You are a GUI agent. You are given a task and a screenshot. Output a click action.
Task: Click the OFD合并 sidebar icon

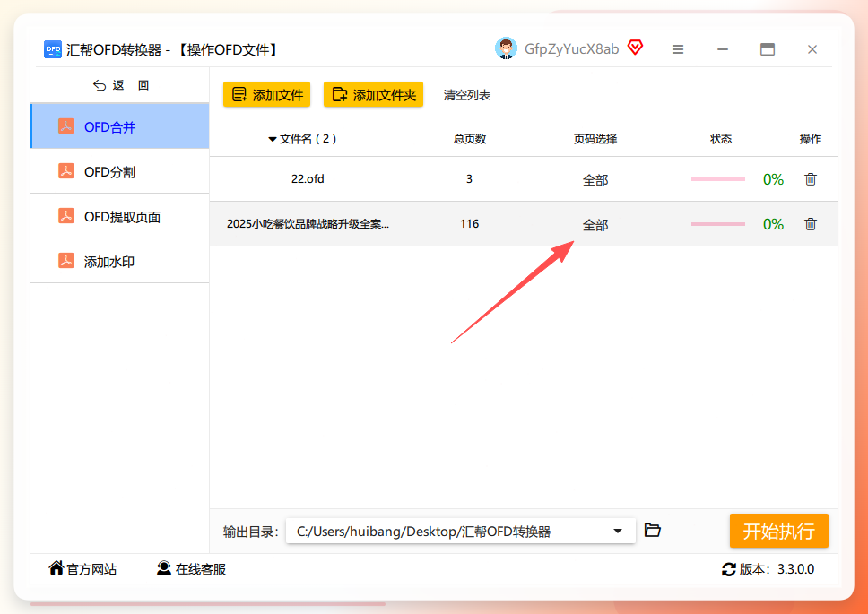pyautogui.click(x=66, y=126)
